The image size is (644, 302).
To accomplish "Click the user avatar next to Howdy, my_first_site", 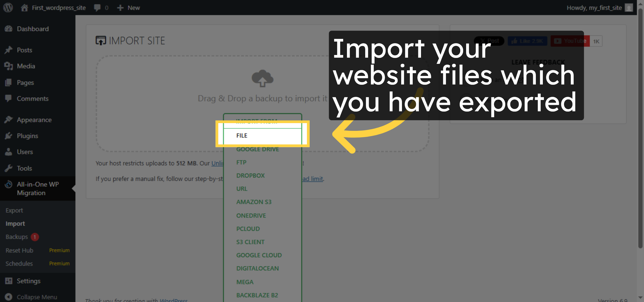I will click(629, 8).
